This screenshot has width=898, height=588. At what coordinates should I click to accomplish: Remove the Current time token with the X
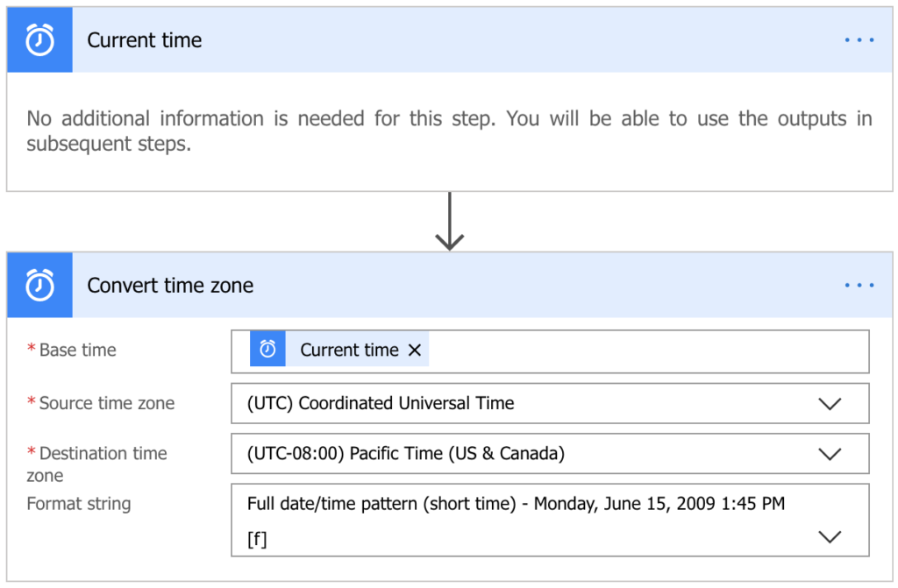pos(414,349)
